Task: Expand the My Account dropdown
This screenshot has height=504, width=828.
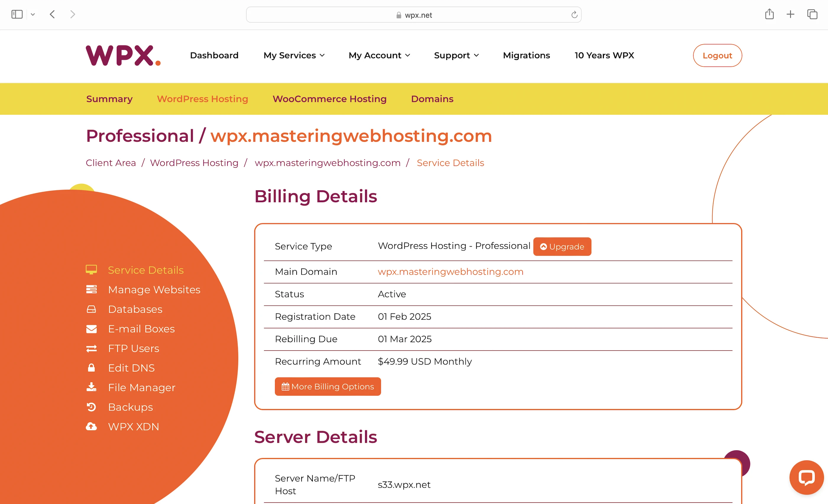Action: click(379, 55)
